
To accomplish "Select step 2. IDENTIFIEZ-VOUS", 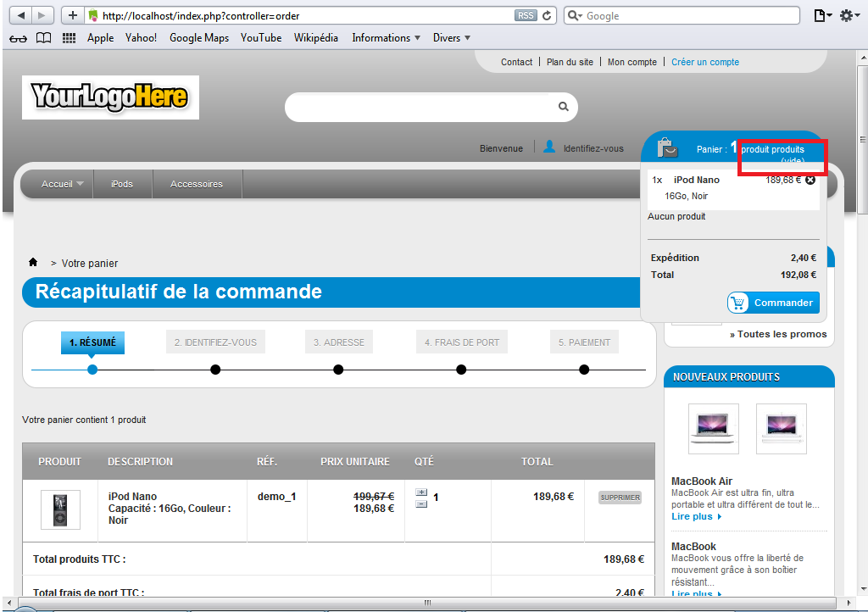I will click(215, 342).
